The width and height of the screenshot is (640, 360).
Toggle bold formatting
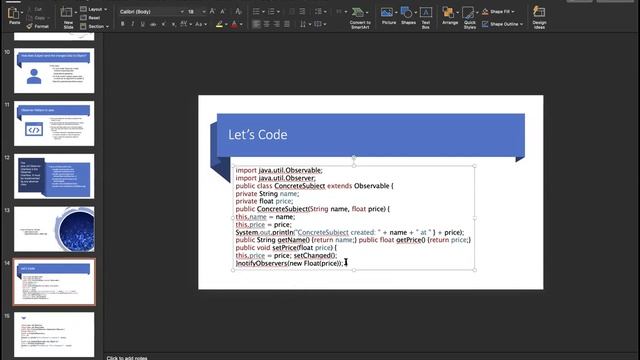122,24
